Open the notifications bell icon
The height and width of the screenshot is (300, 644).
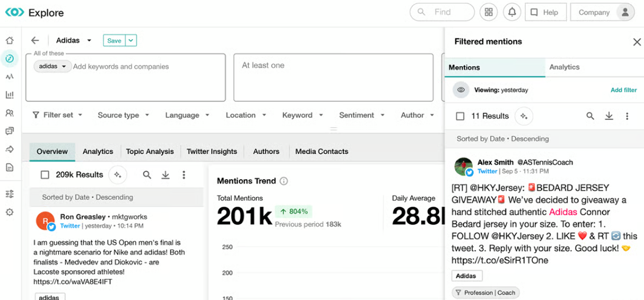pyautogui.click(x=512, y=12)
